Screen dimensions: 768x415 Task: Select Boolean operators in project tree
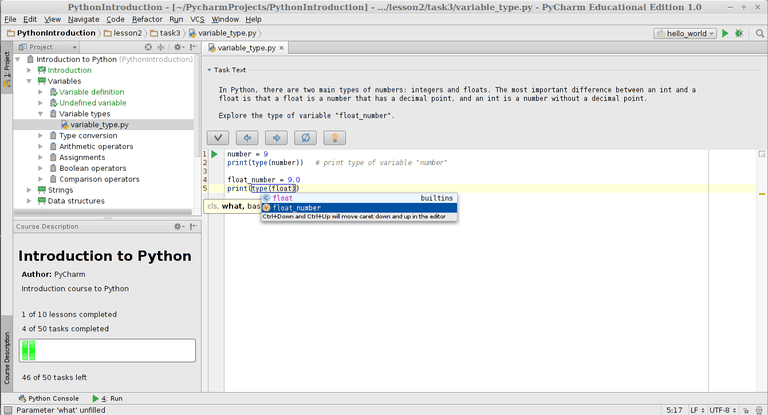pyautogui.click(x=93, y=168)
